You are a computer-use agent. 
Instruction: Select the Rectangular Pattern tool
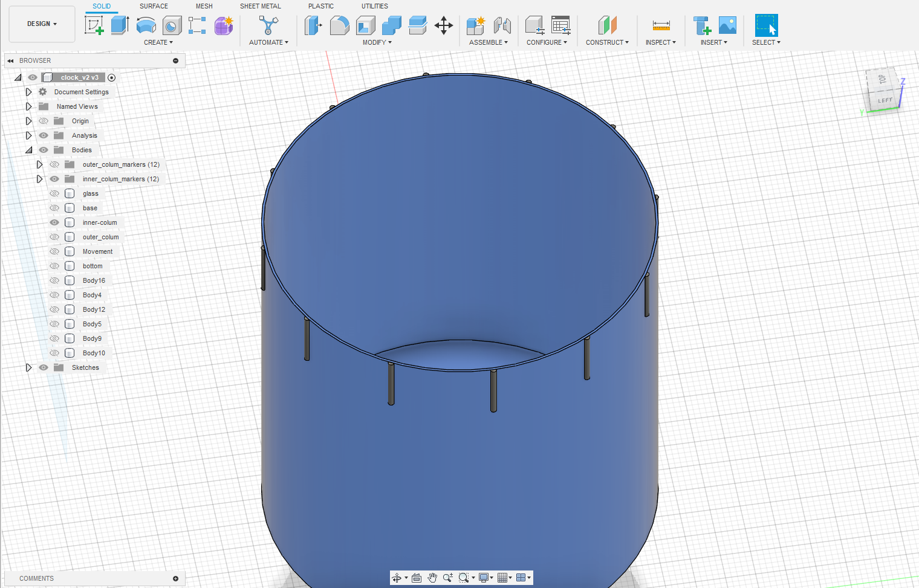point(197,25)
